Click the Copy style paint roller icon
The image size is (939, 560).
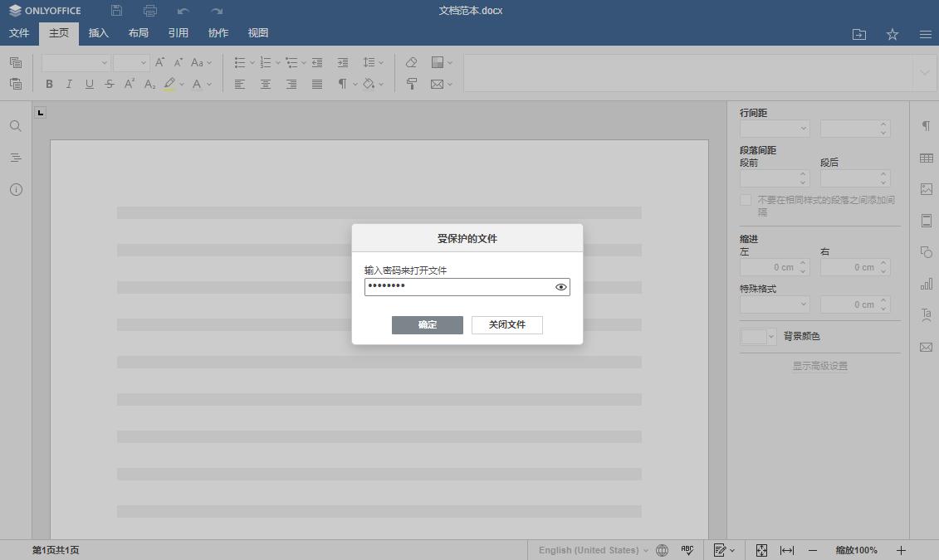point(412,84)
